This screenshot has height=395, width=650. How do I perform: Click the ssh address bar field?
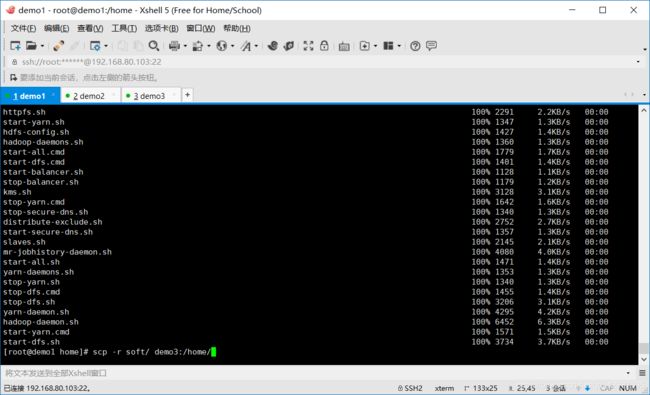pyautogui.click(x=323, y=62)
